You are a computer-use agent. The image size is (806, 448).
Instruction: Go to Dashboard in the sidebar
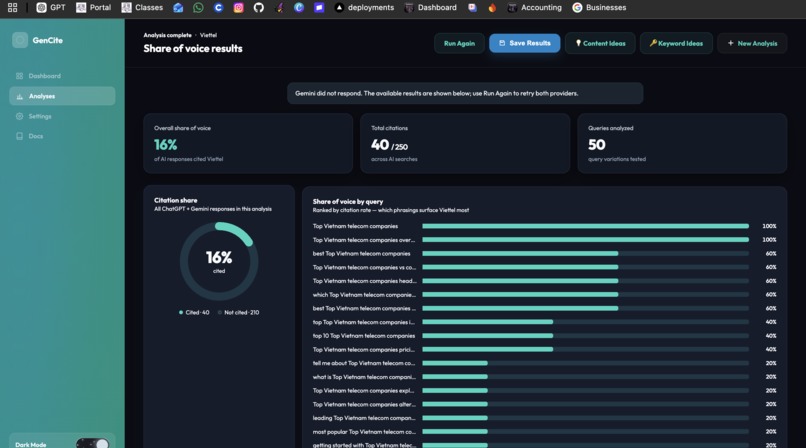62,76
